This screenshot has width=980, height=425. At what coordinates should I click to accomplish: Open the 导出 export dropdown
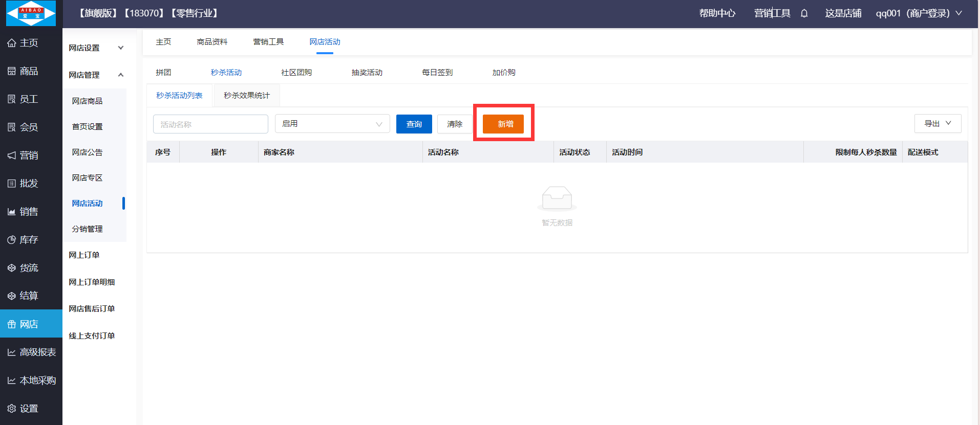pos(938,123)
